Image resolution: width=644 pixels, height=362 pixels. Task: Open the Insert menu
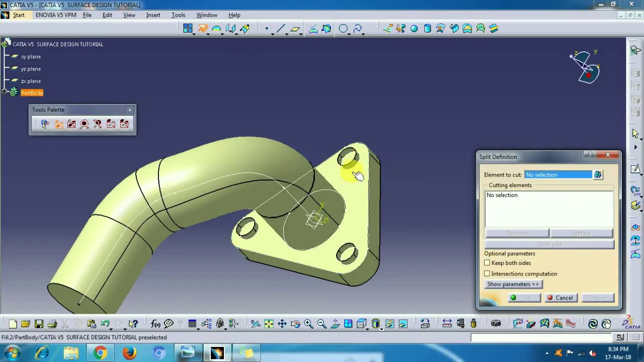(x=153, y=15)
